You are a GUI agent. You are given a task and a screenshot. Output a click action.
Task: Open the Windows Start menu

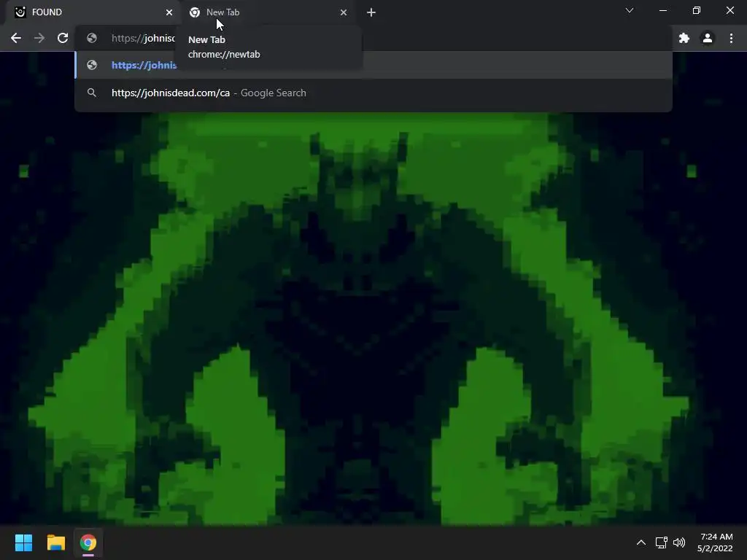point(23,542)
